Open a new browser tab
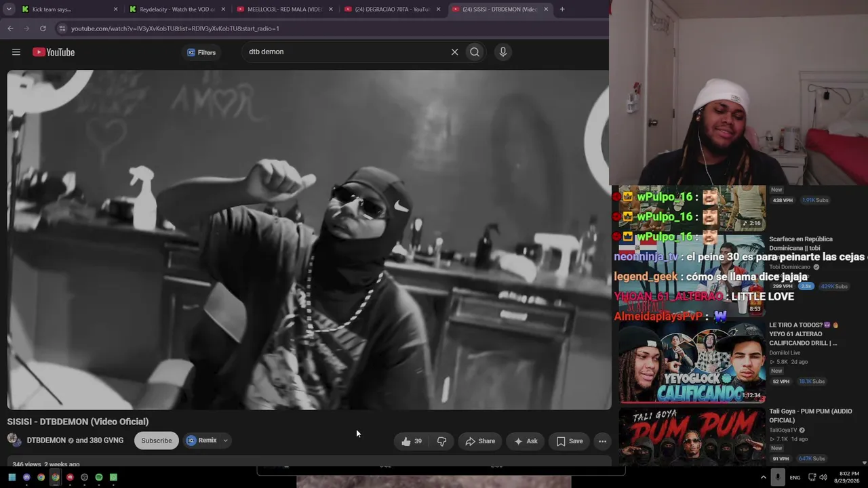 [562, 9]
